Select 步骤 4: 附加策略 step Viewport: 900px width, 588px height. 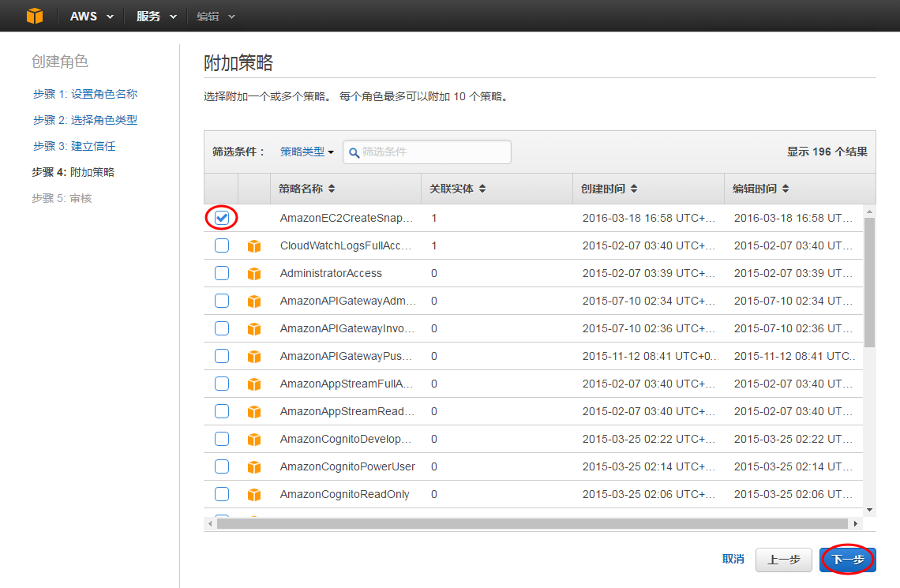click(73, 172)
